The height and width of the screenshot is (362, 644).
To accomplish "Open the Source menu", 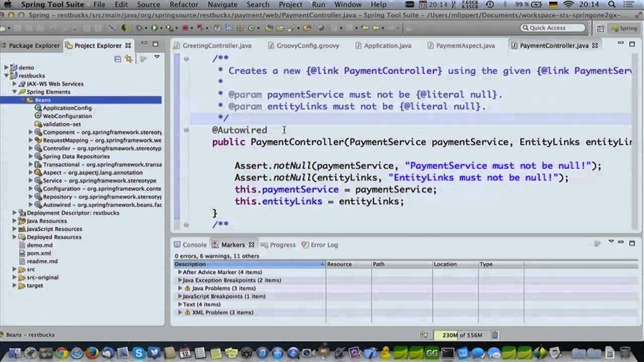I will click(x=148, y=5).
